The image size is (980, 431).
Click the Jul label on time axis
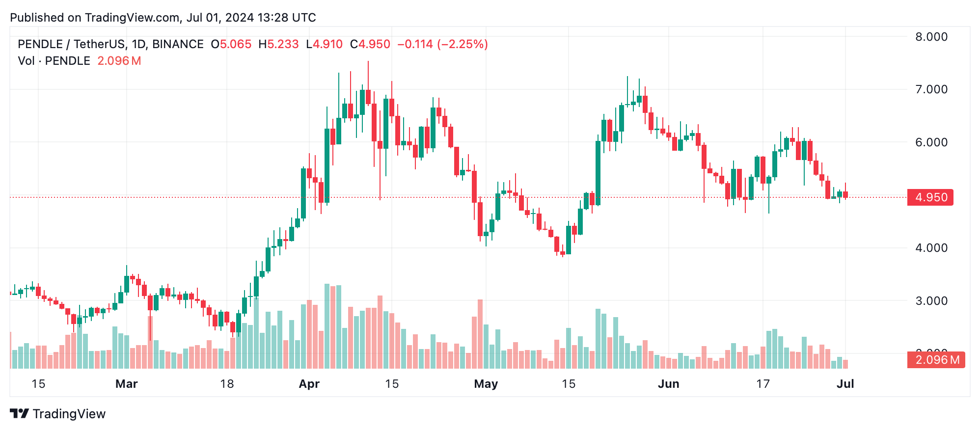(845, 384)
